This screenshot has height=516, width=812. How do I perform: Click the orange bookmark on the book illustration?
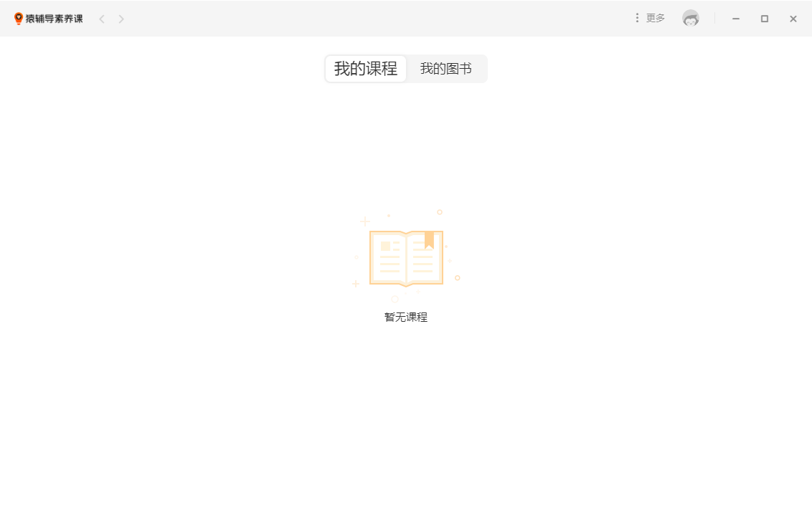click(x=430, y=239)
